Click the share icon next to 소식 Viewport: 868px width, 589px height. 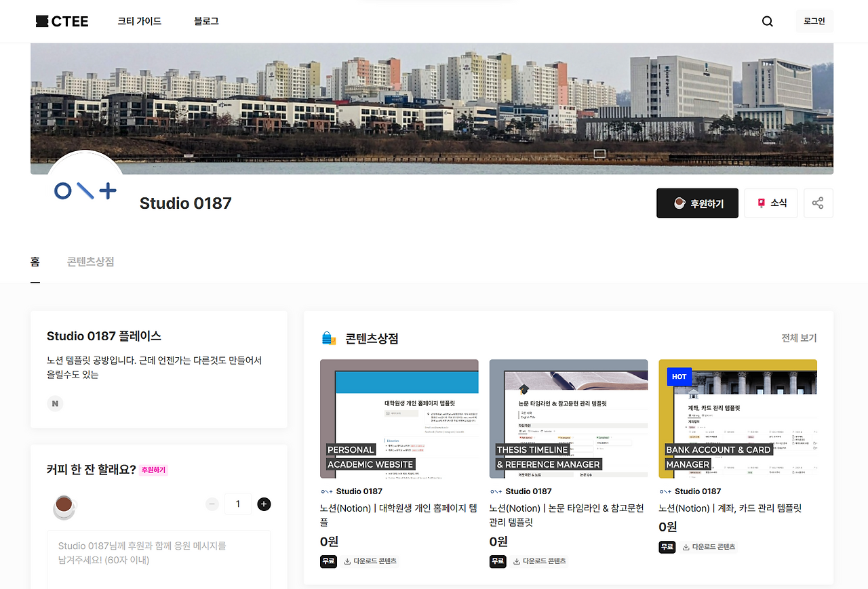818,203
